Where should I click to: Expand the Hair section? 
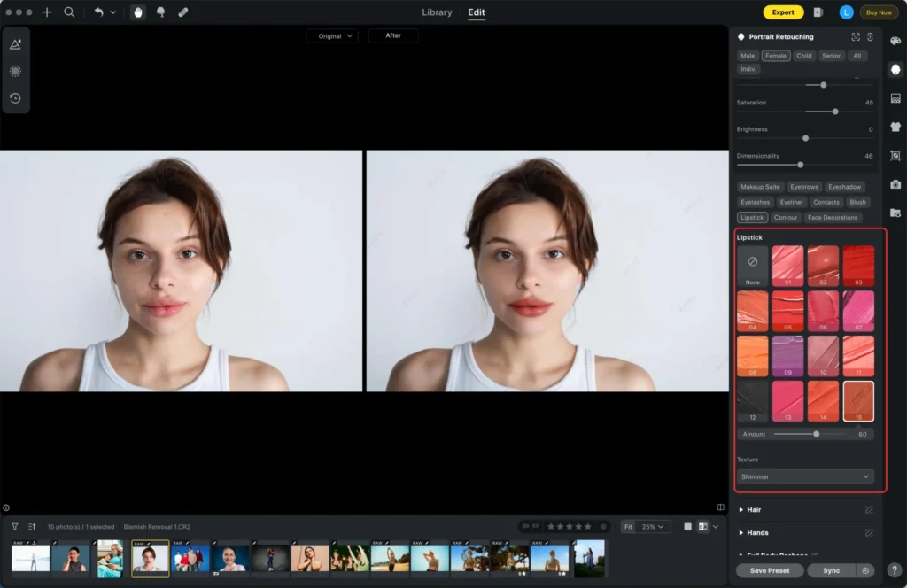[754, 510]
